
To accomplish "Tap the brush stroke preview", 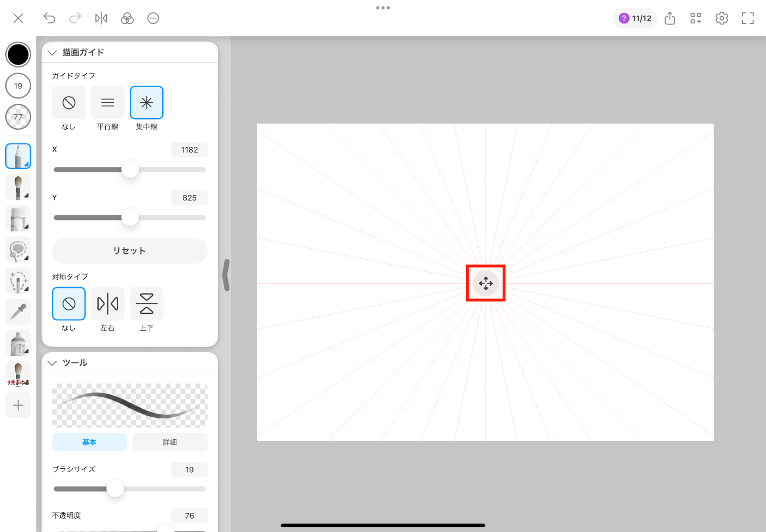I will (x=130, y=405).
